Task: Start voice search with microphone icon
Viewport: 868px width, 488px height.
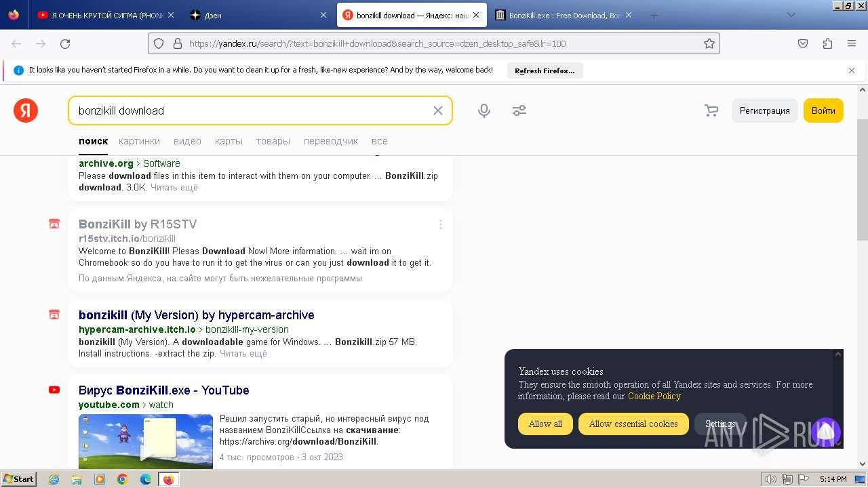Action: [x=484, y=110]
